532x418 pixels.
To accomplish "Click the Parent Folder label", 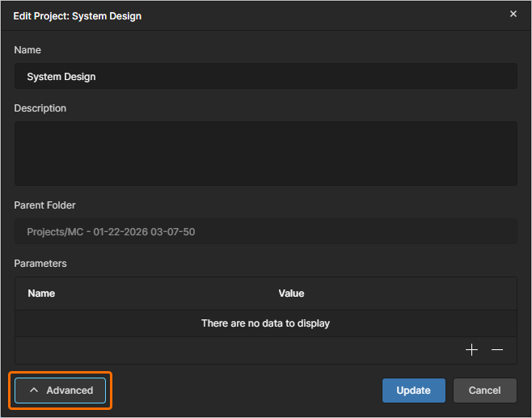I will tap(44, 205).
